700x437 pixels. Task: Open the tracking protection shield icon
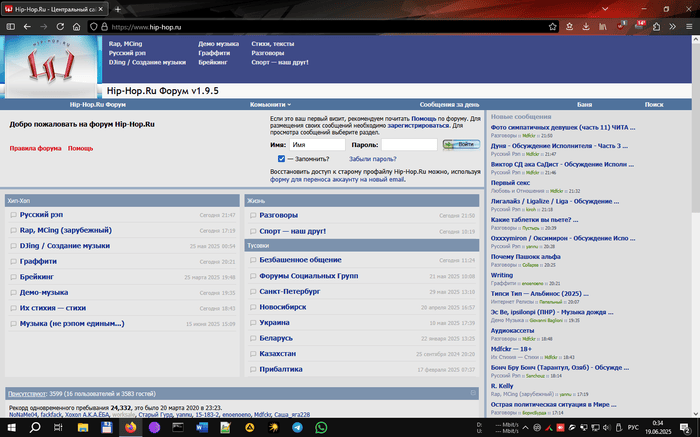[92, 26]
